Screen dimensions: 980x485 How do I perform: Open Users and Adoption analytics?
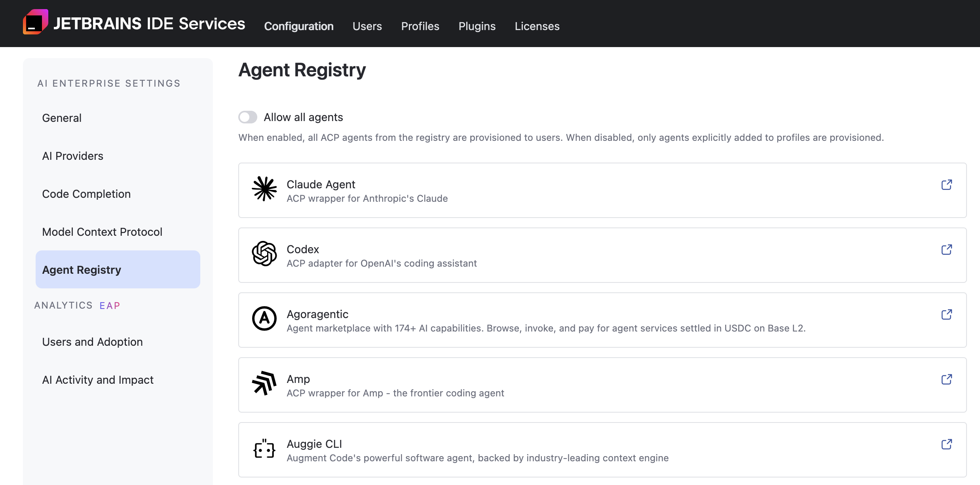[x=118, y=342]
